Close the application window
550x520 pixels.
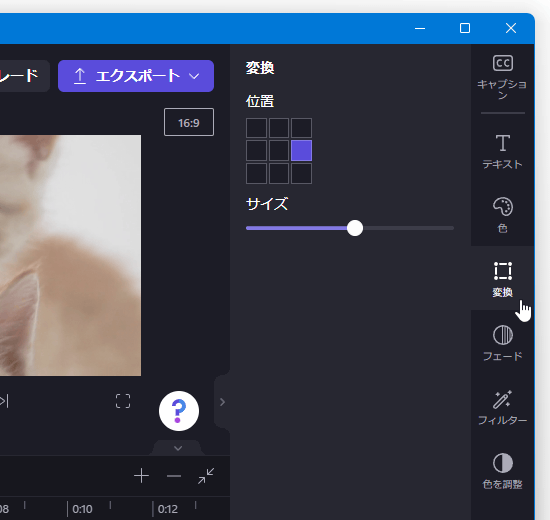pos(511,28)
